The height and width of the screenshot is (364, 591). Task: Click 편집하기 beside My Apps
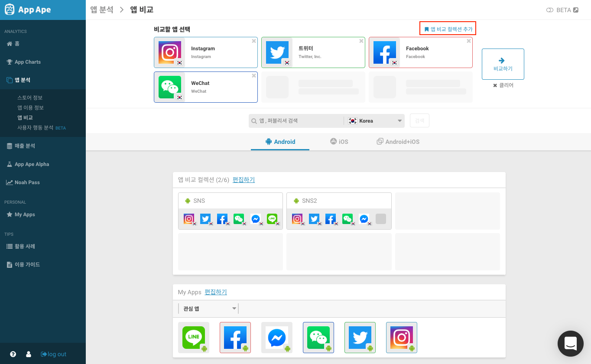click(216, 292)
